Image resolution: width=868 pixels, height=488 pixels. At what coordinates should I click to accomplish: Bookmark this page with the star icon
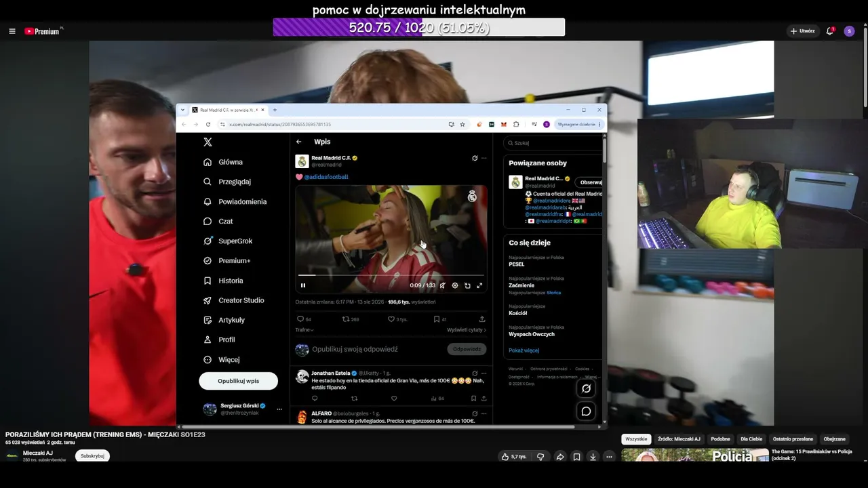[x=462, y=125]
